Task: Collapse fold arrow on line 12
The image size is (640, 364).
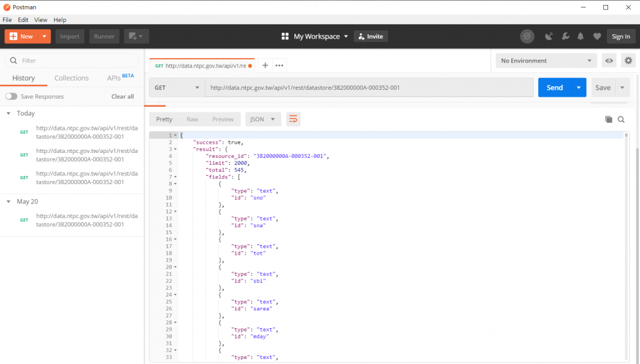Action: coord(176,212)
